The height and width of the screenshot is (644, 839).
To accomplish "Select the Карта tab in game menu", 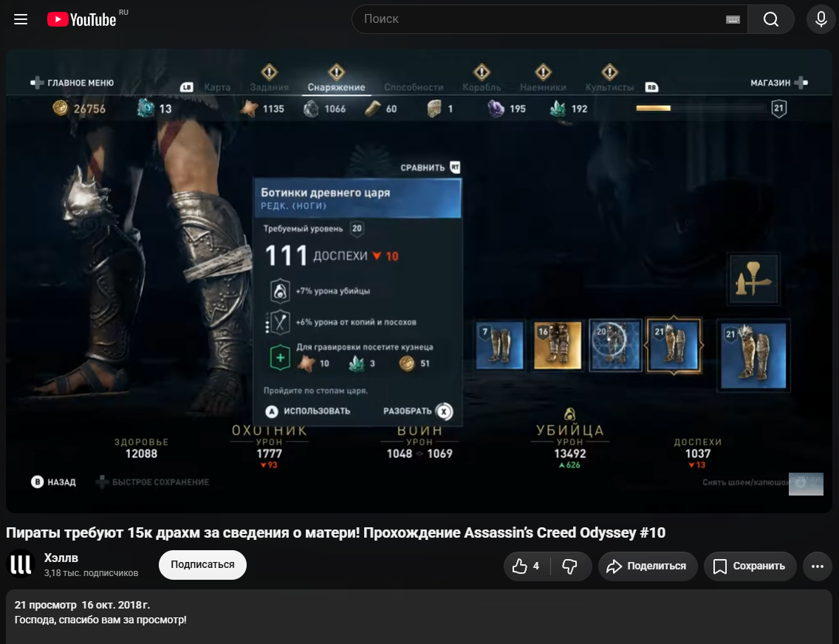I will point(217,87).
